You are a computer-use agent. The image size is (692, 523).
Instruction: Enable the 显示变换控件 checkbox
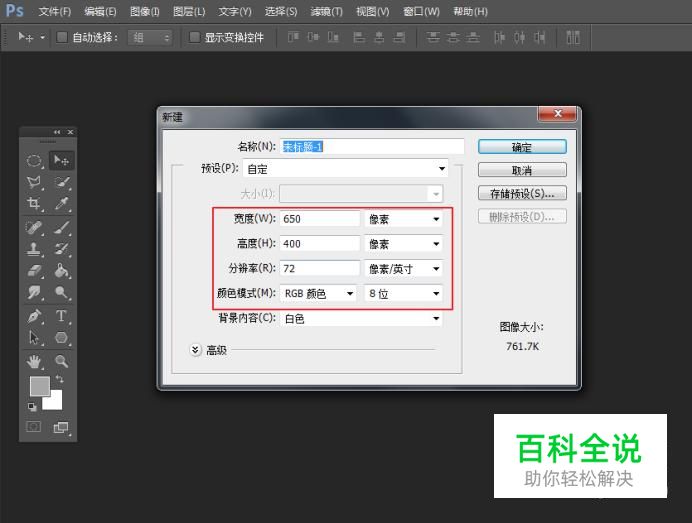pyautogui.click(x=194, y=38)
